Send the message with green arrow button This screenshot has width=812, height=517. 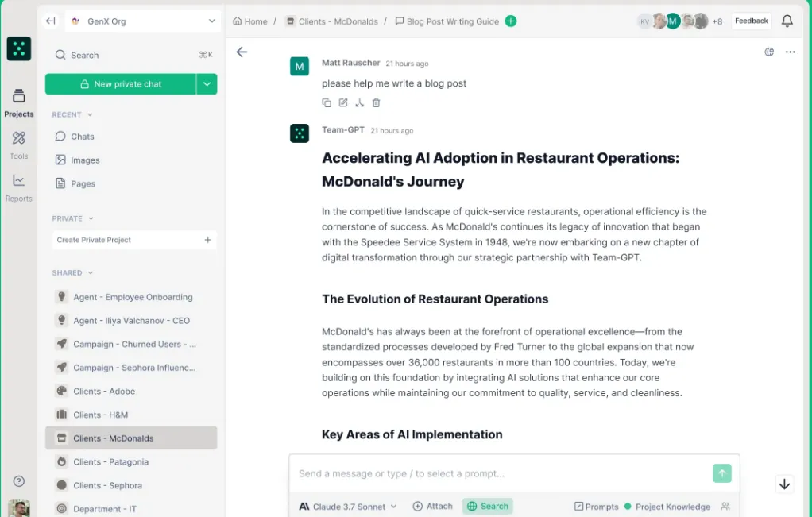click(x=722, y=473)
